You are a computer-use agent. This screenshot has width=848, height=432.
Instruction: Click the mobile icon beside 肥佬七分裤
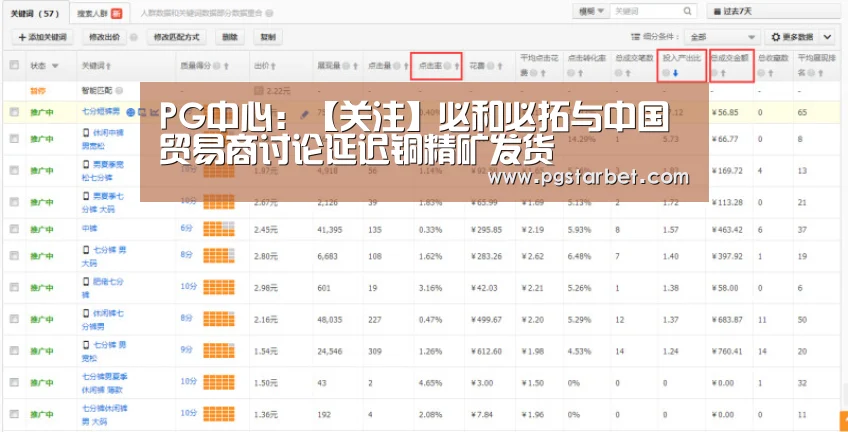85,281
